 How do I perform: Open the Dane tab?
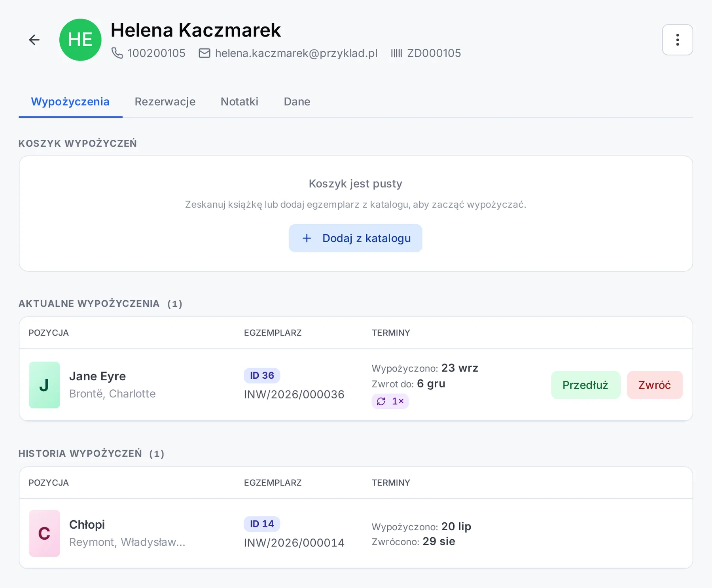[x=297, y=102]
